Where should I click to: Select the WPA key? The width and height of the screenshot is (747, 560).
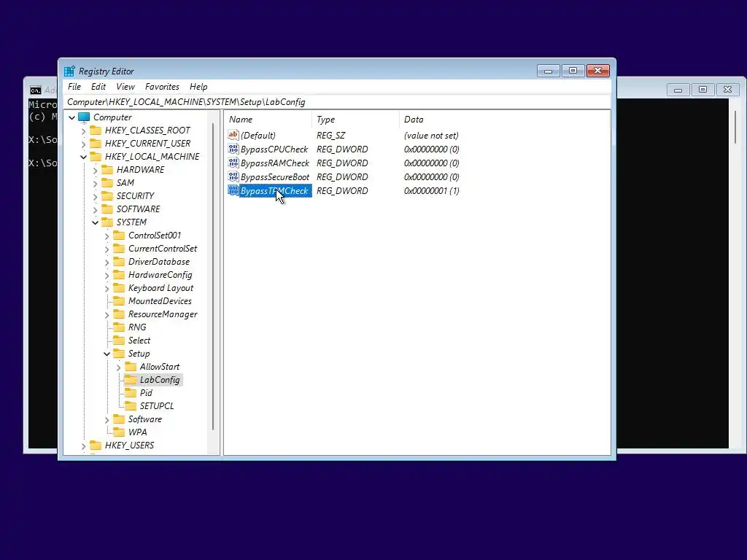click(137, 432)
